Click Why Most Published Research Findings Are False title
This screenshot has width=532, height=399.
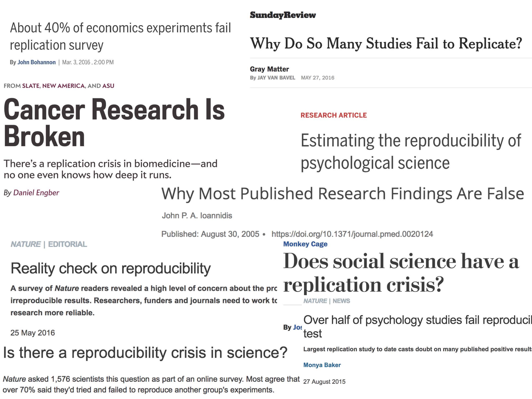click(x=343, y=194)
